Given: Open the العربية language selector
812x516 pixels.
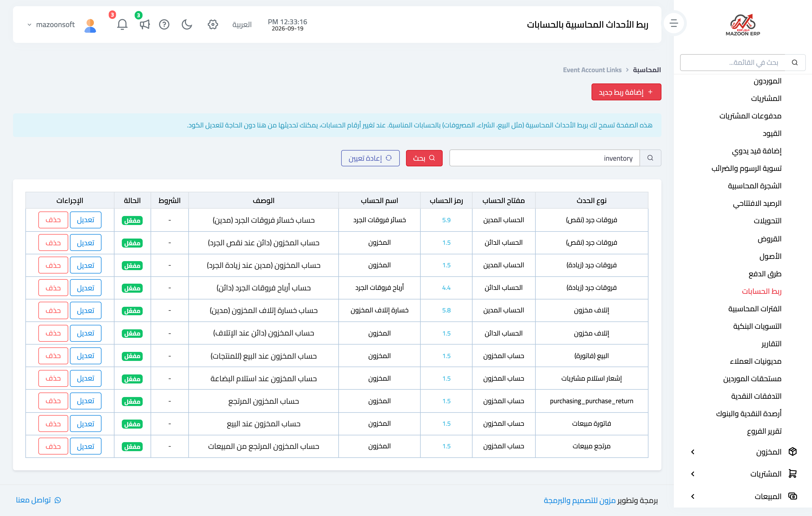Looking at the screenshot, I should pyautogui.click(x=242, y=25).
